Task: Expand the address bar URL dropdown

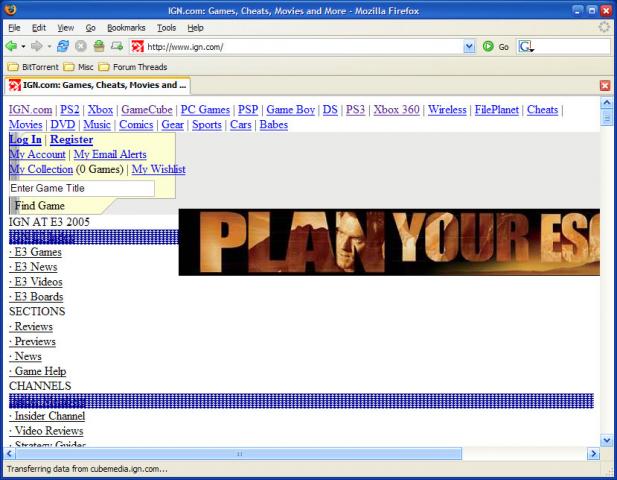Action: 469,46
